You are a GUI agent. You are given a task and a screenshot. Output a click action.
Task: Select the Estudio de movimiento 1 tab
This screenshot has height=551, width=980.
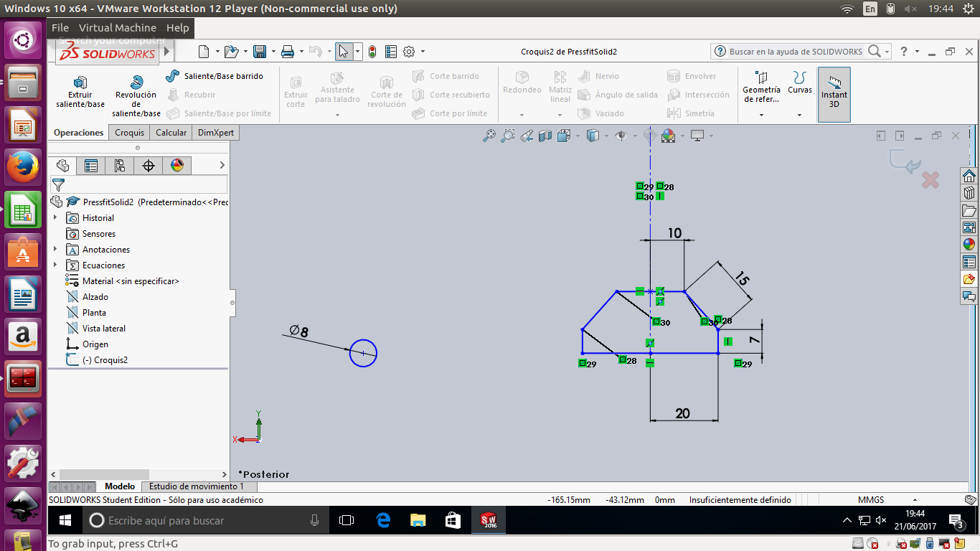pyautogui.click(x=196, y=486)
